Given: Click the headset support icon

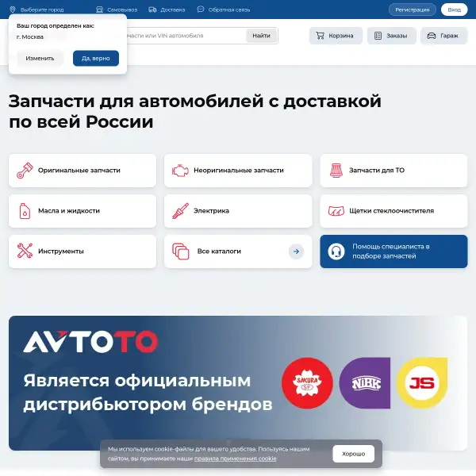Looking at the screenshot, I should click(336, 251).
